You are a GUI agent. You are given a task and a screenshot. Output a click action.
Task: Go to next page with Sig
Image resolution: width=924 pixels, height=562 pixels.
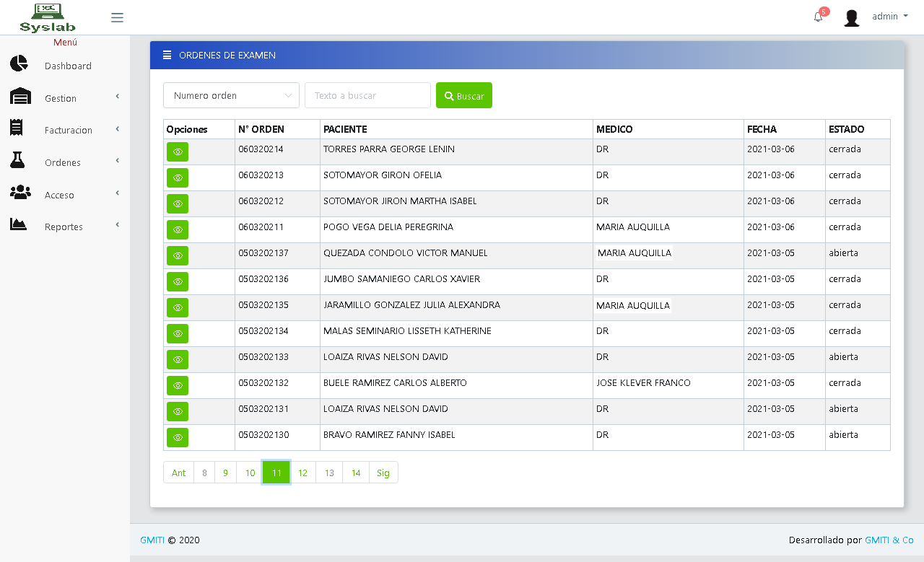coord(383,473)
